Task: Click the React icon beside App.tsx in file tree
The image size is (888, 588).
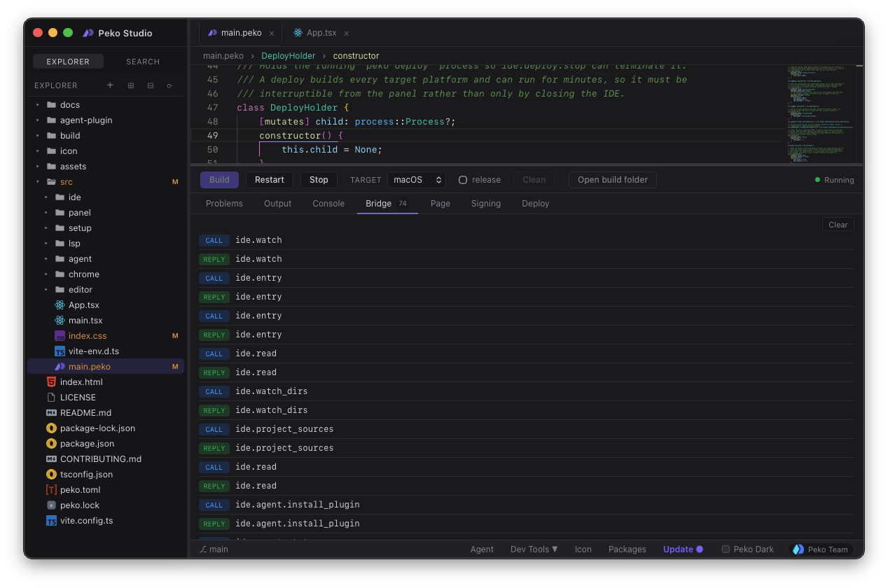Action: pyautogui.click(x=60, y=305)
